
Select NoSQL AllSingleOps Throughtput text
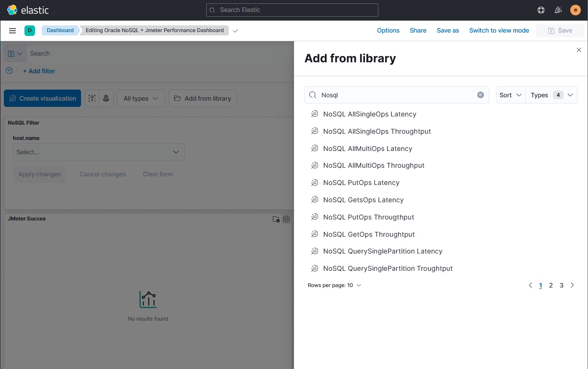point(377,131)
